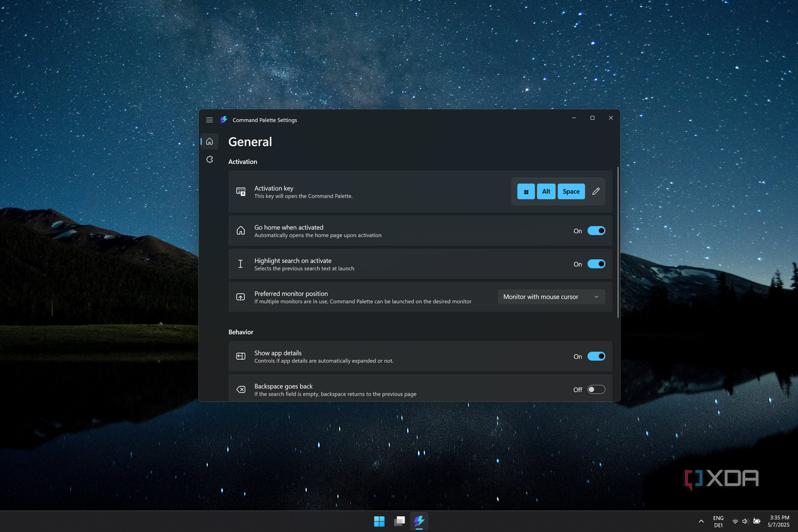Click 'Selects the previous search text at launch'

pos(304,269)
